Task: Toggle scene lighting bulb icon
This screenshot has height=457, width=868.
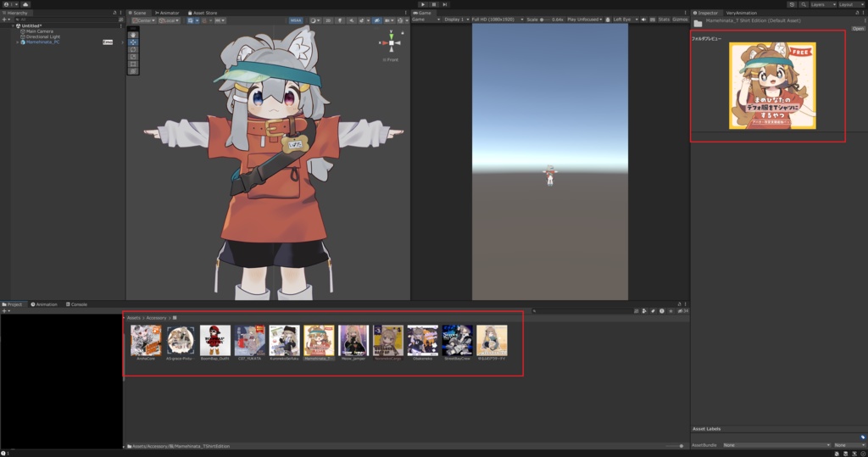Action: pos(340,20)
